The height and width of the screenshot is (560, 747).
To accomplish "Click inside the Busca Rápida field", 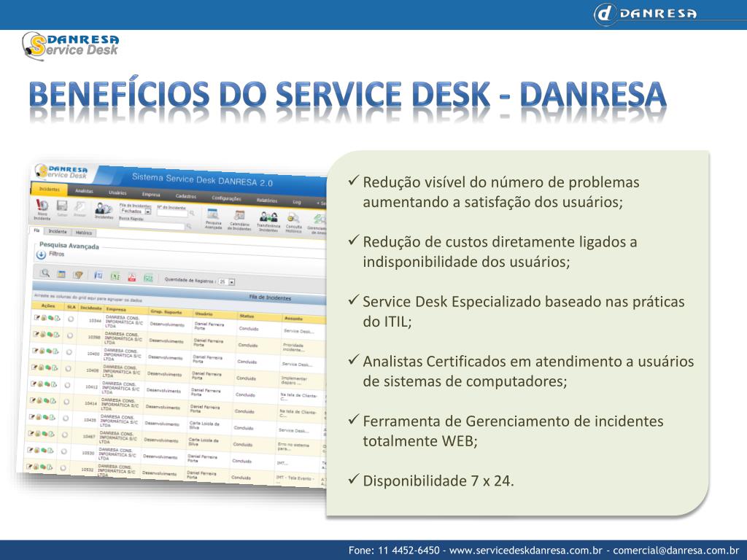I will (x=152, y=225).
